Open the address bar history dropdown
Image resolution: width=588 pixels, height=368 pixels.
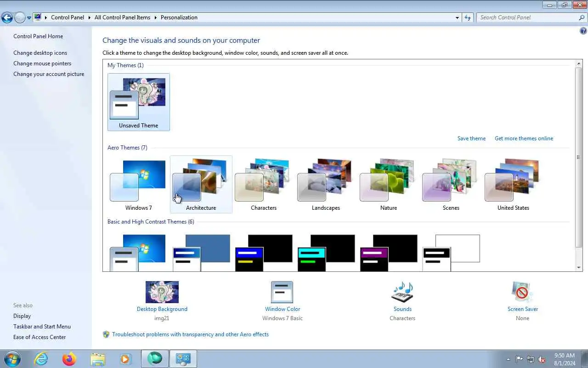[x=457, y=17]
